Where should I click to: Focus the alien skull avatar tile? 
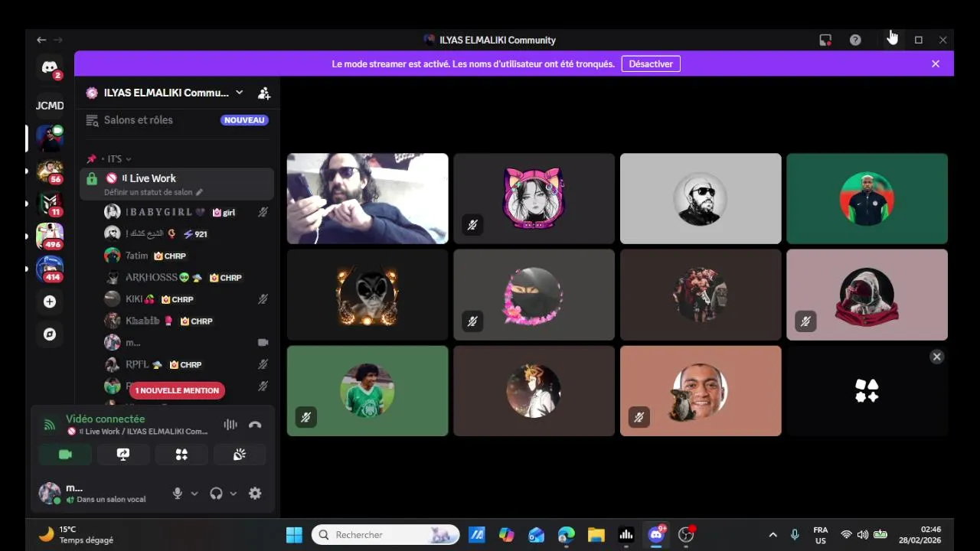[367, 295]
